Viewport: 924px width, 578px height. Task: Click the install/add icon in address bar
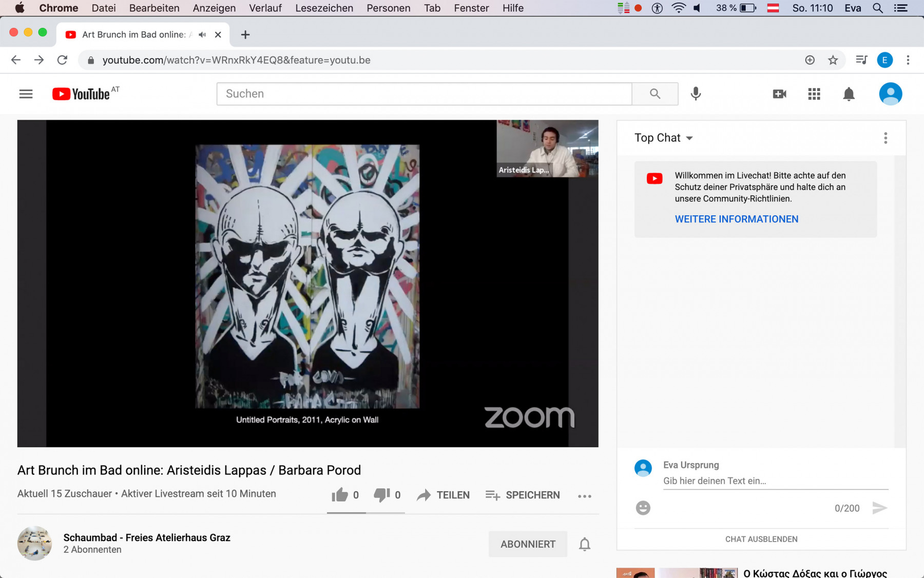(x=810, y=60)
